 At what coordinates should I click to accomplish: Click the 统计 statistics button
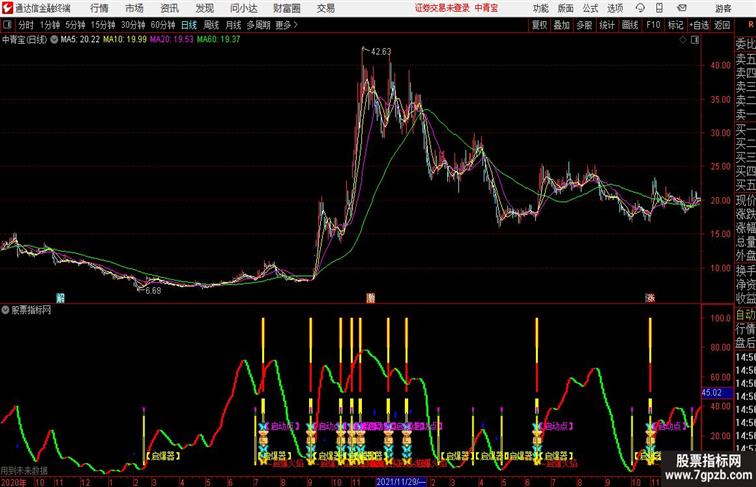[x=607, y=25]
